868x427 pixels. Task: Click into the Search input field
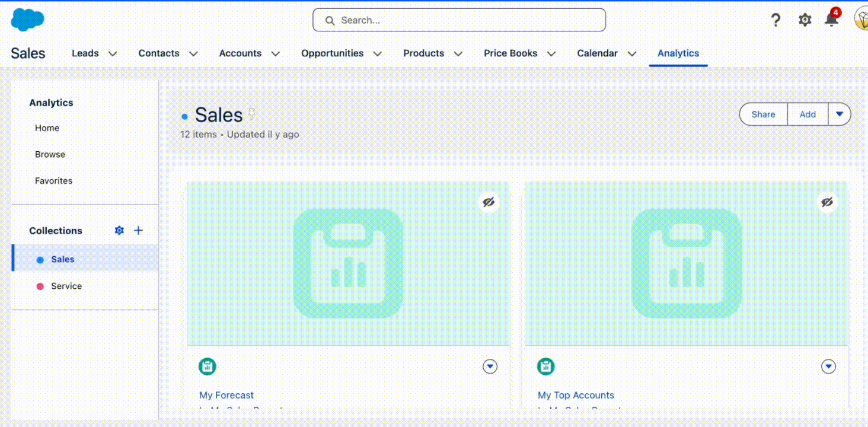[x=459, y=20]
